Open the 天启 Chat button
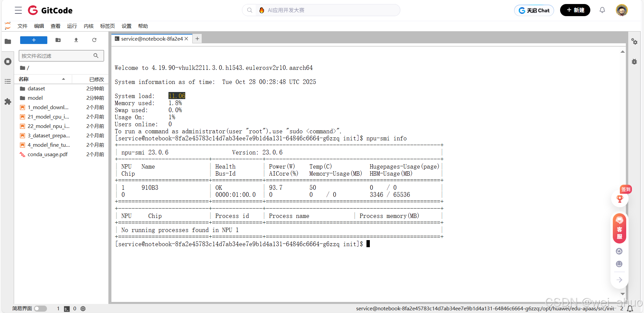Screen dimensions: 644x313 tap(534, 10)
